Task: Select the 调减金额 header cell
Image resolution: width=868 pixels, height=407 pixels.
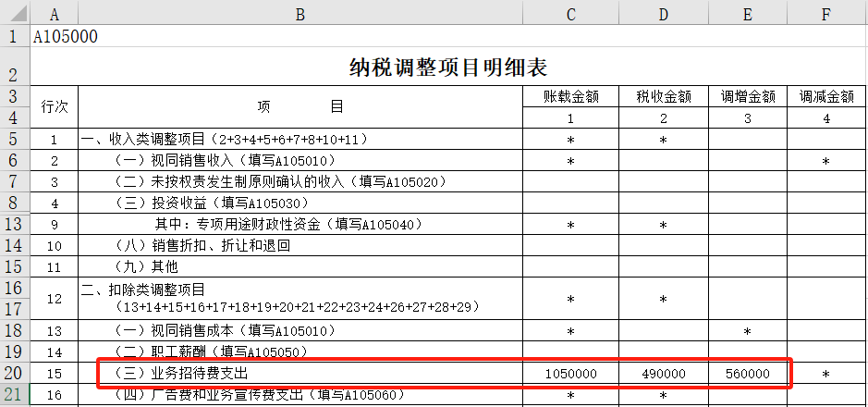Action: tap(826, 97)
